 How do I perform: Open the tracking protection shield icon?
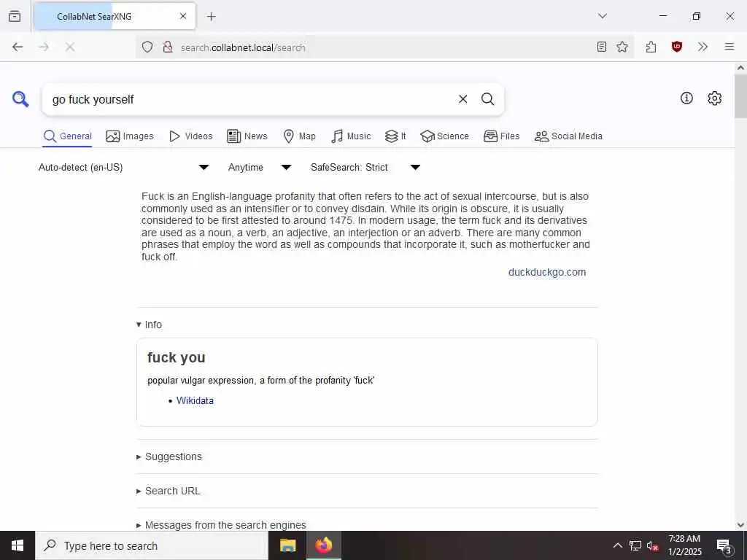pyautogui.click(x=147, y=47)
